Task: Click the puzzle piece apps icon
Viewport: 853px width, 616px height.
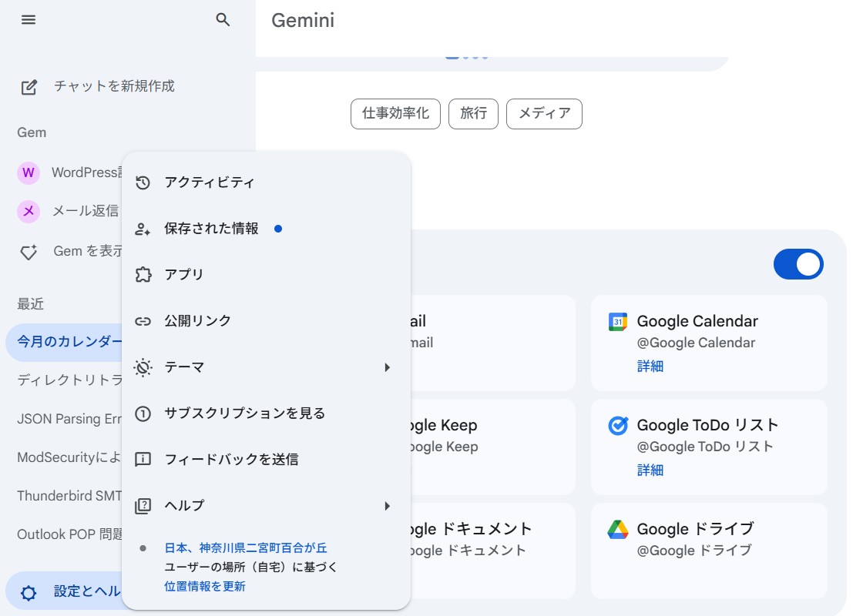Action: (143, 275)
